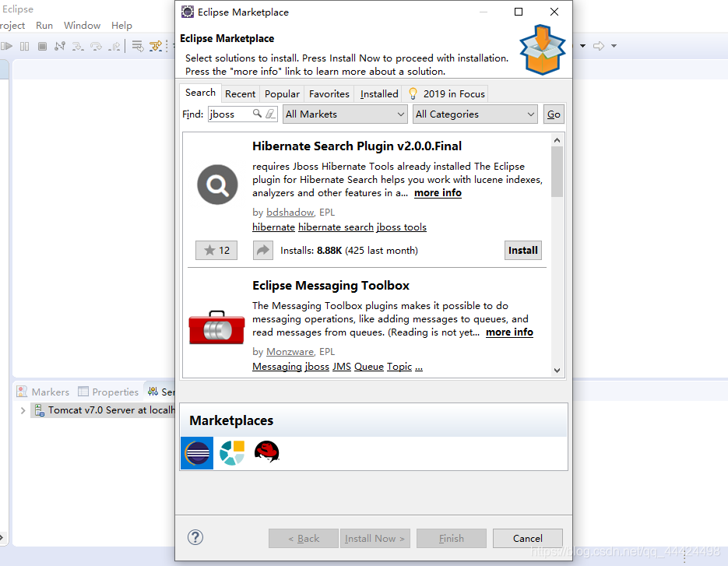This screenshot has height=566, width=728.
Task: Click the Disconnect icon in Eclipse toolbar
Action: coord(60,46)
